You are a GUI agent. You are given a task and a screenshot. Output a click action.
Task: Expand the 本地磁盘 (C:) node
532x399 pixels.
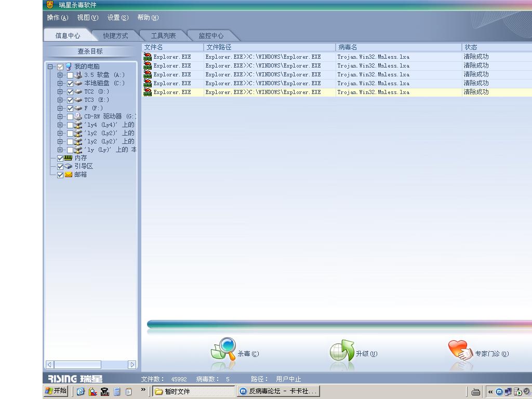pyautogui.click(x=60, y=83)
